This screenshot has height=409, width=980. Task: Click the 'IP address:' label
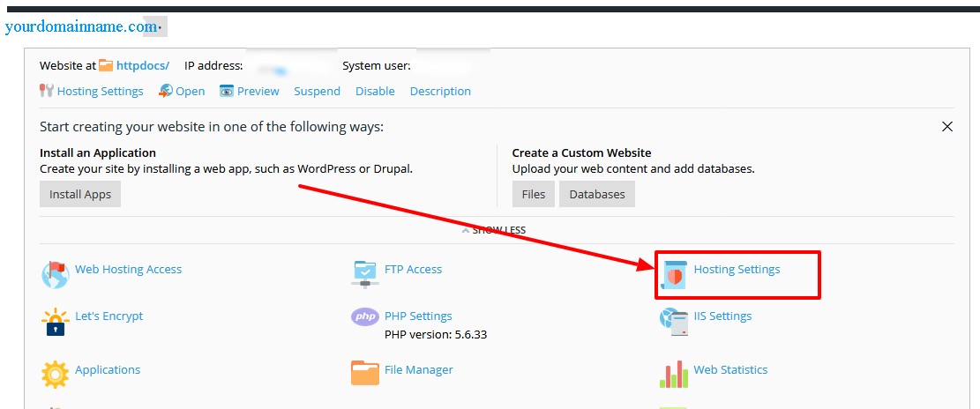click(x=213, y=65)
